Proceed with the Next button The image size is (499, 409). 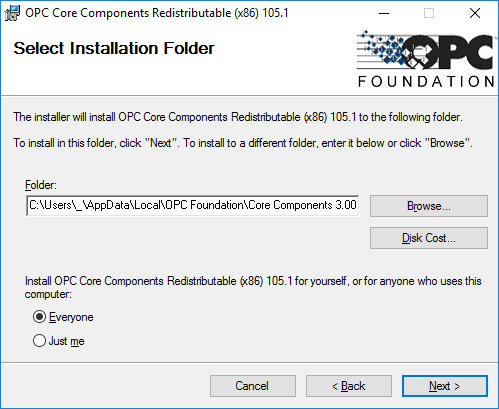[x=445, y=386]
